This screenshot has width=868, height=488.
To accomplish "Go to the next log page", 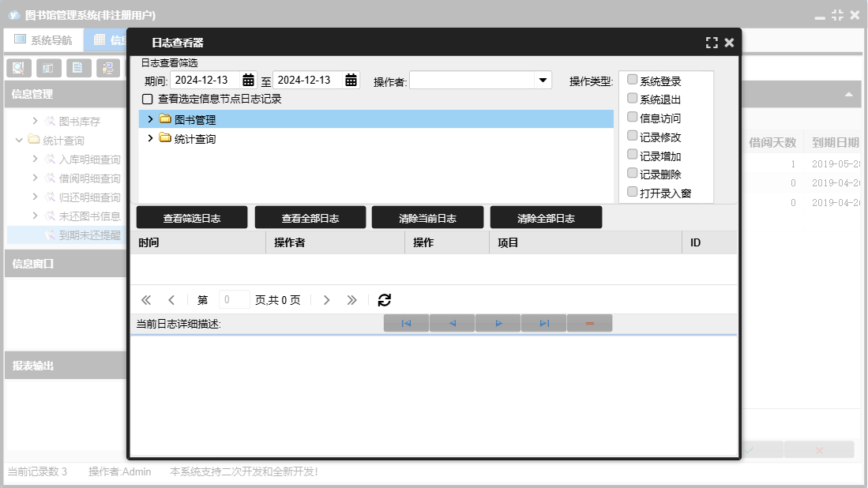I will point(327,300).
